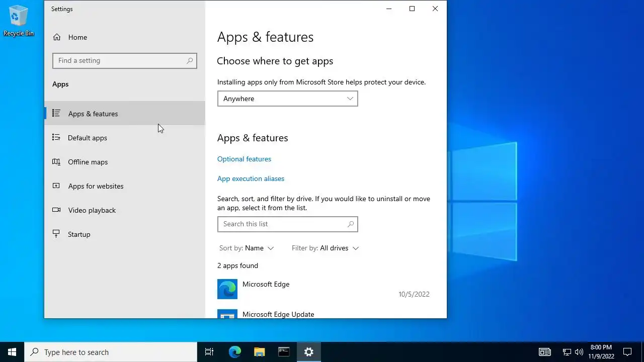644x362 pixels.
Task: Expand the Anywhere app source dropdown
Action: click(x=287, y=99)
